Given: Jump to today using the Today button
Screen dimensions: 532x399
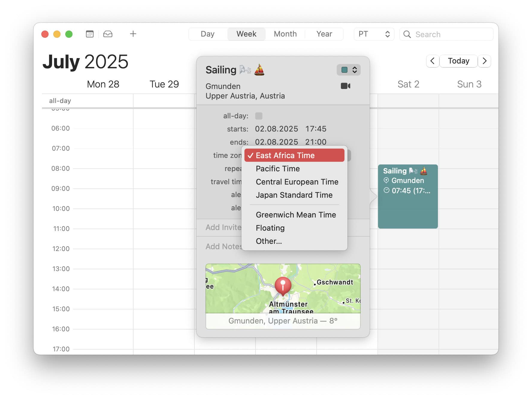Looking at the screenshot, I should coord(458,61).
